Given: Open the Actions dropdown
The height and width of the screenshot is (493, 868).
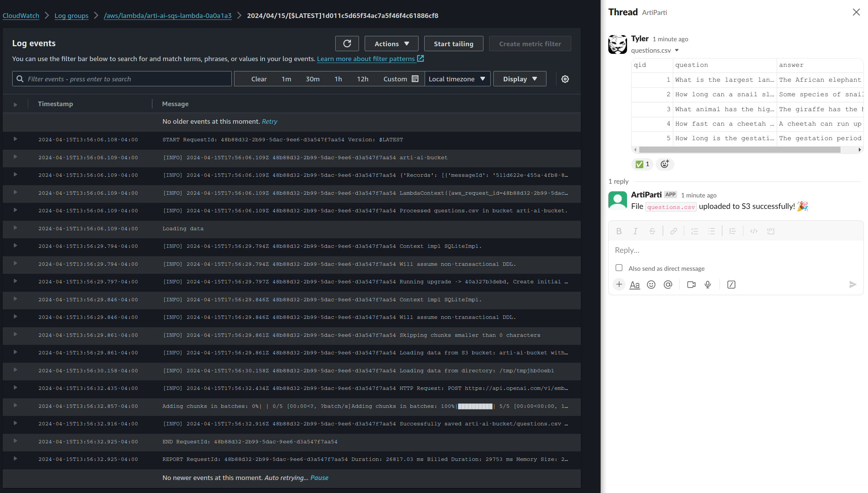Looking at the screenshot, I should click(391, 44).
